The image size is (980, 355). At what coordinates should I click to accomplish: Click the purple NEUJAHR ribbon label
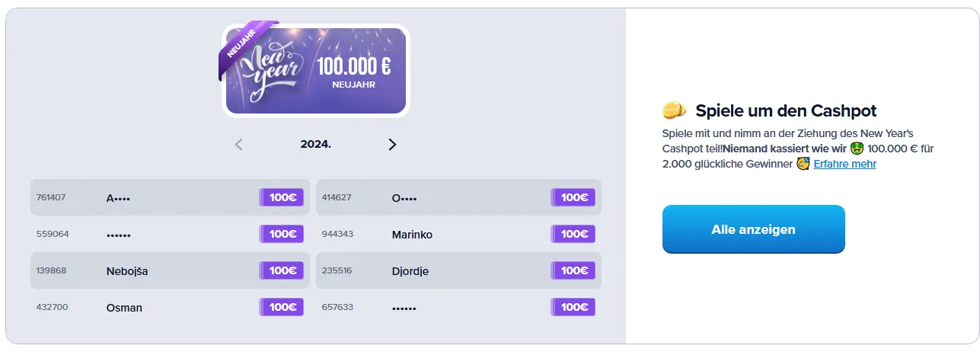[243, 47]
